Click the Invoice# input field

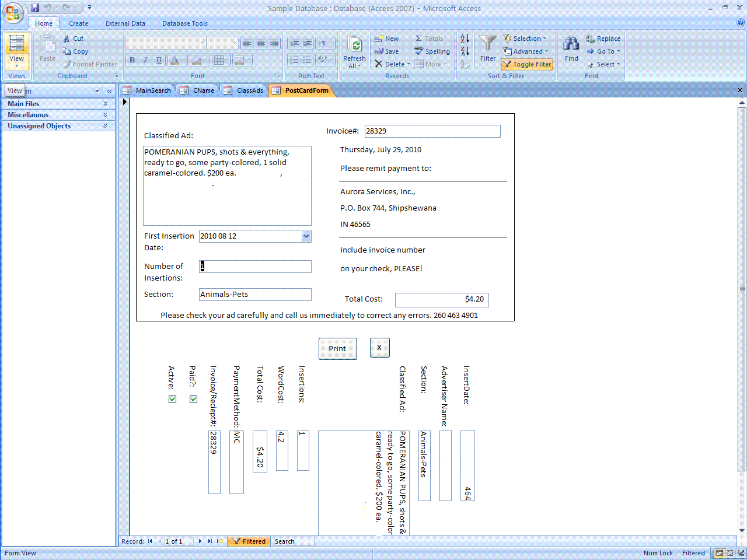point(432,131)
